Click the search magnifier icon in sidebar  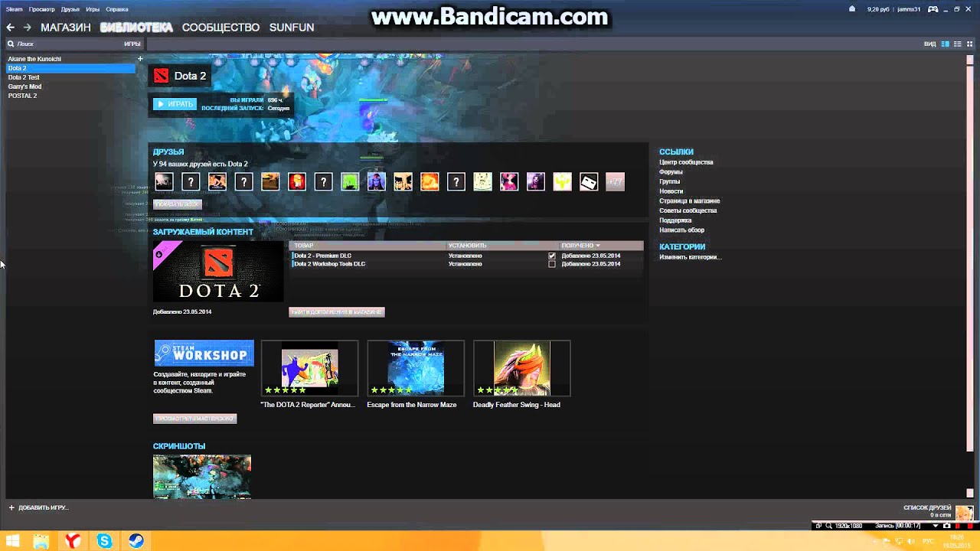pos(11,44)
